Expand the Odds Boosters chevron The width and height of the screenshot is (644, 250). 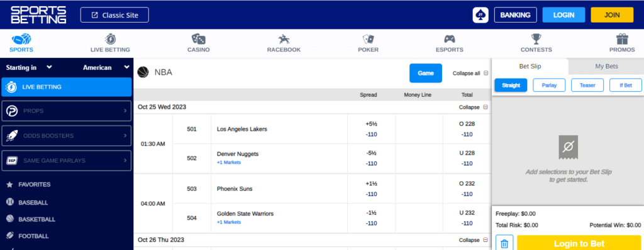pyautogui.click(x=125, y=136)
